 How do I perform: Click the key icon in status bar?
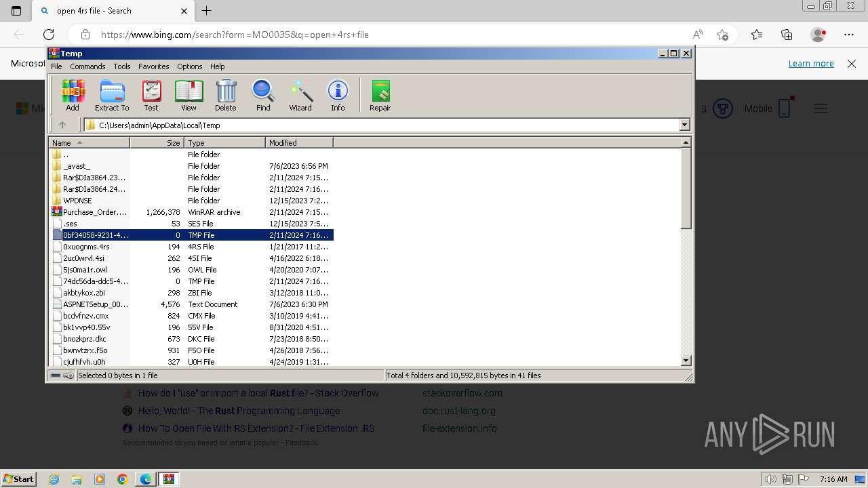coord(68,375)
